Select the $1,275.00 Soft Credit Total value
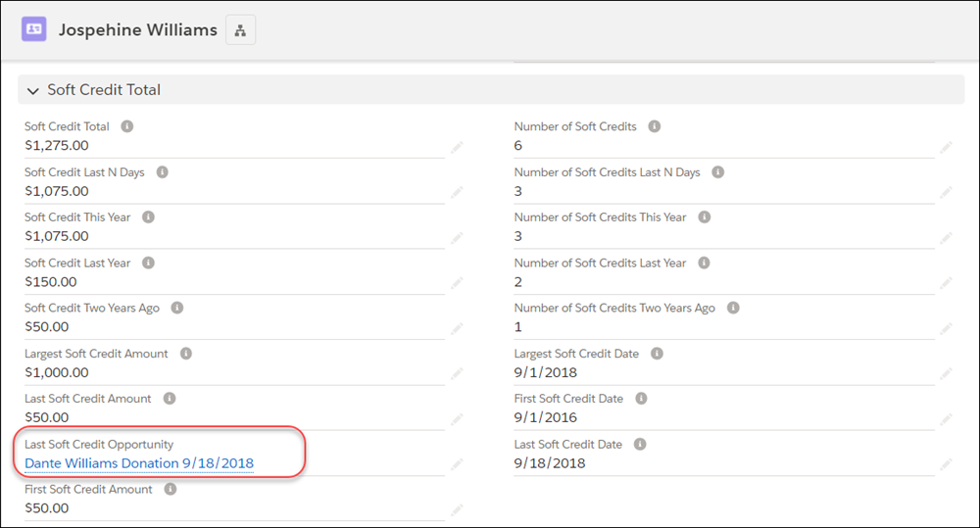 tap(56, 146)
